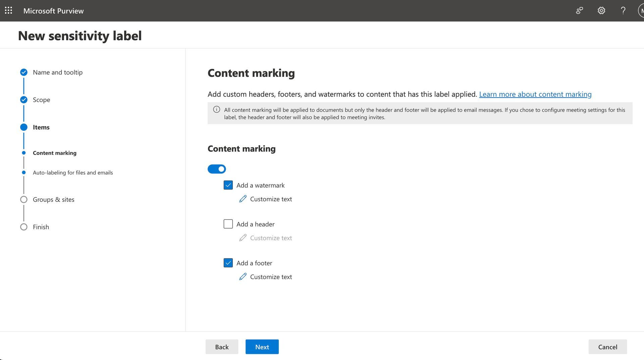Click the blue dot beside Content marking sub-step
The height and width of the screenshot is (360, 644).
[23, 153]
